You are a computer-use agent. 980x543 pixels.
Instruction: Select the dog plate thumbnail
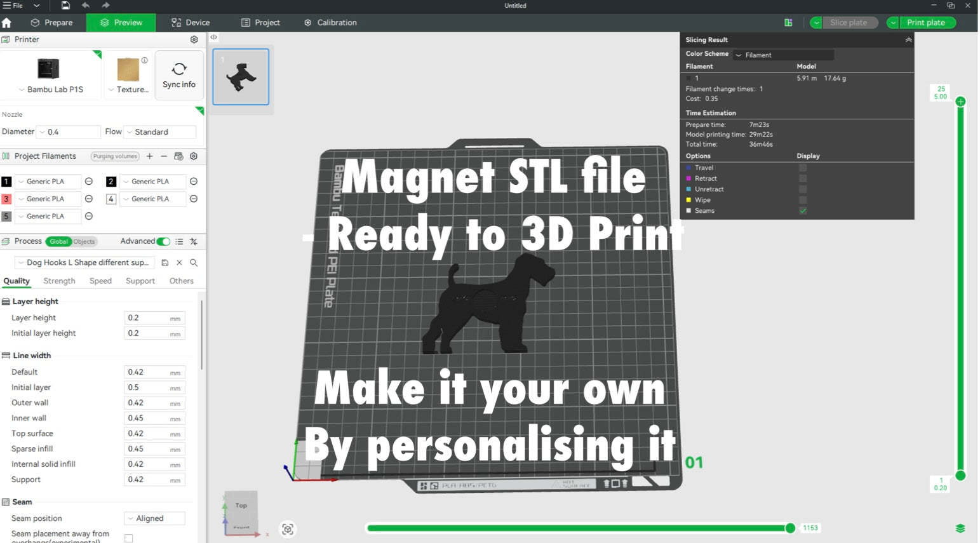[x=241, y=77]
